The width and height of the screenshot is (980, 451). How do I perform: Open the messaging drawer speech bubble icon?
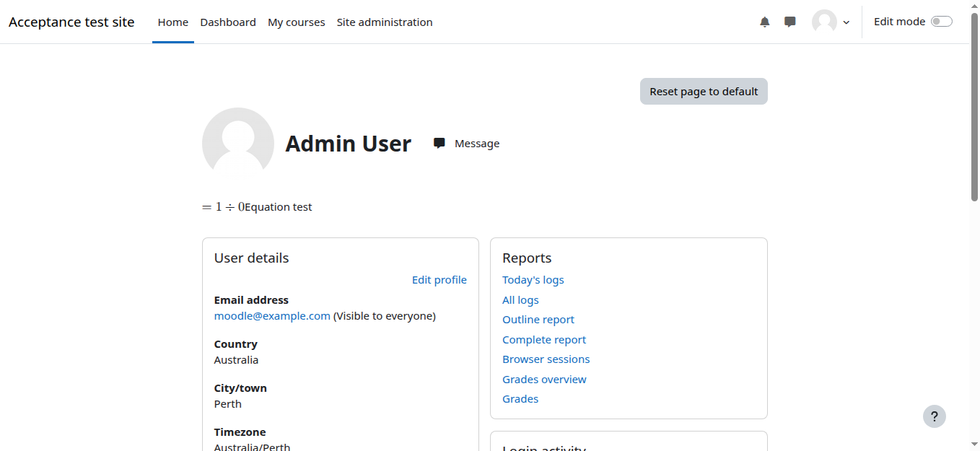790,22
